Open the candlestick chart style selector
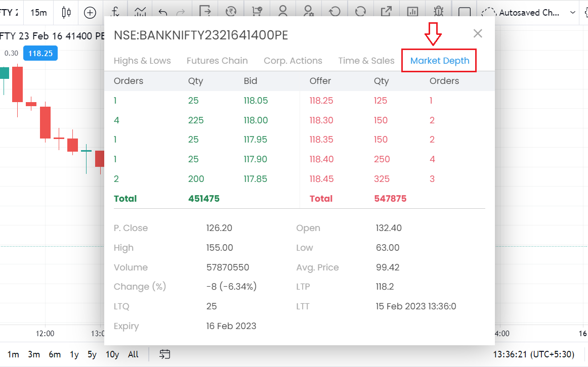This screenshot has width=588, height=367. 66,12
